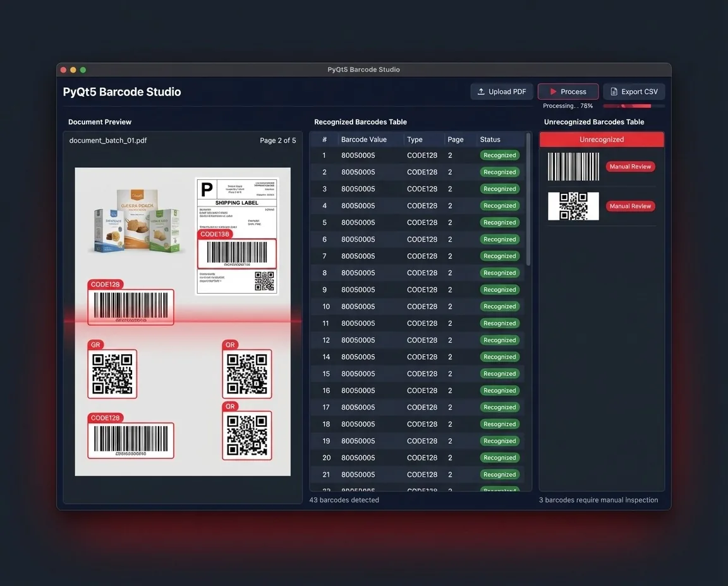Select CODE128 type cell in row 14

click(422, 357)
